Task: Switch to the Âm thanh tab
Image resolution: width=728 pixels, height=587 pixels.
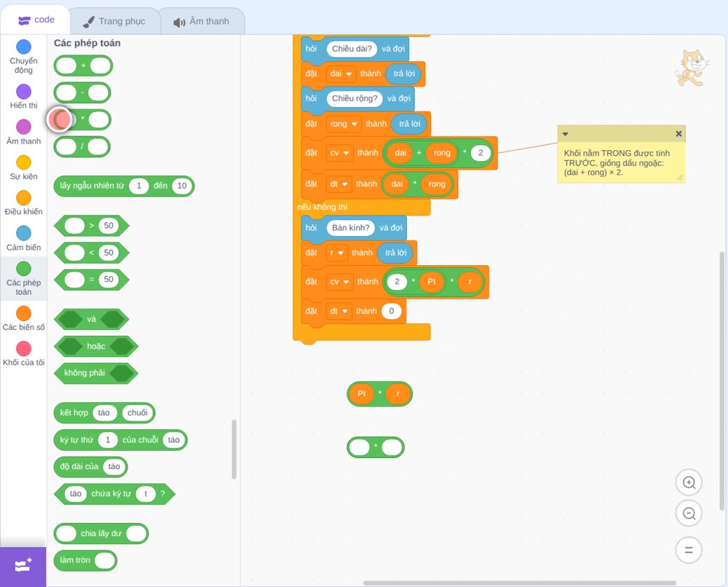Action: tap(202, 21)
